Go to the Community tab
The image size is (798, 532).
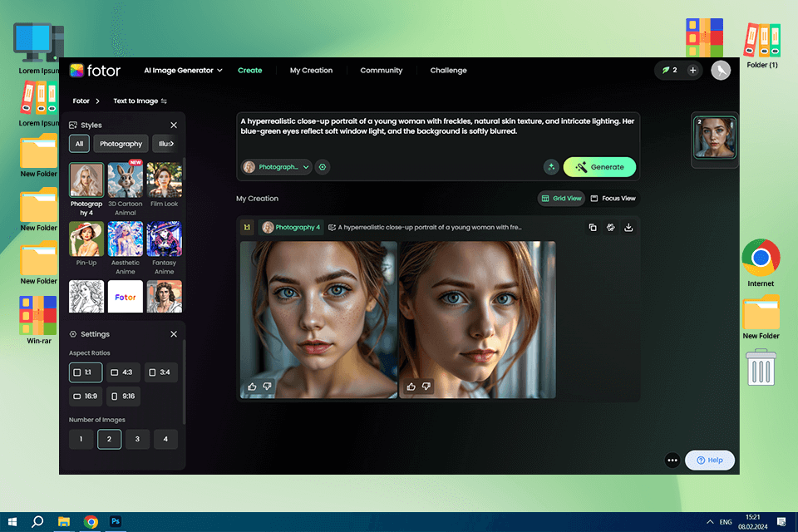[x=382, y=71]
